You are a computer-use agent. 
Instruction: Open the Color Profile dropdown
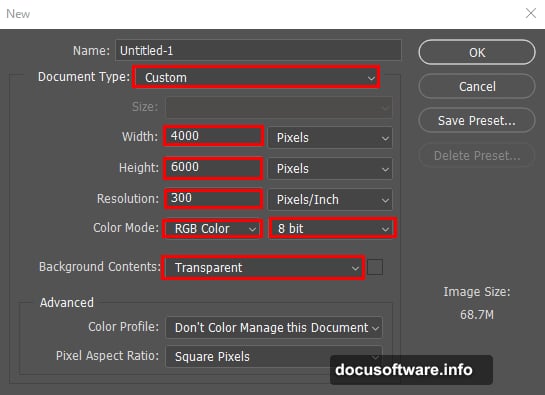(274, 328)
